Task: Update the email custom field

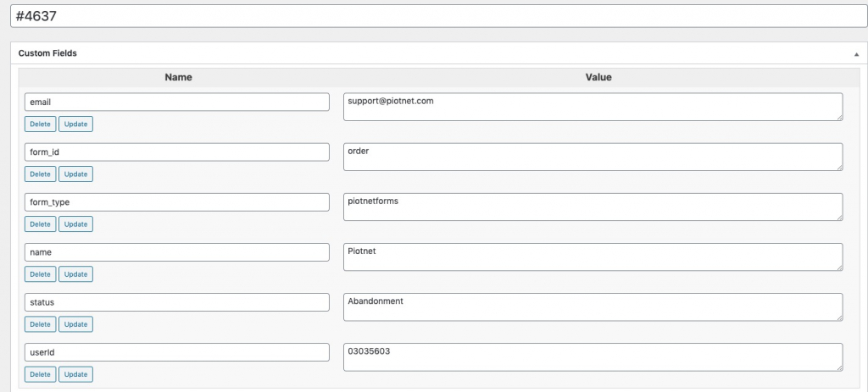Action: tap(75, 124)
